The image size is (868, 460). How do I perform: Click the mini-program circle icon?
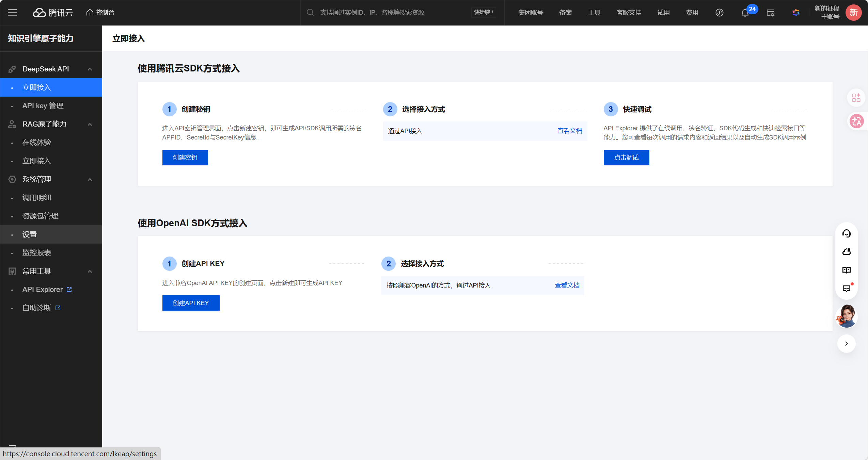pyautogui.click(x=719, y=13)
